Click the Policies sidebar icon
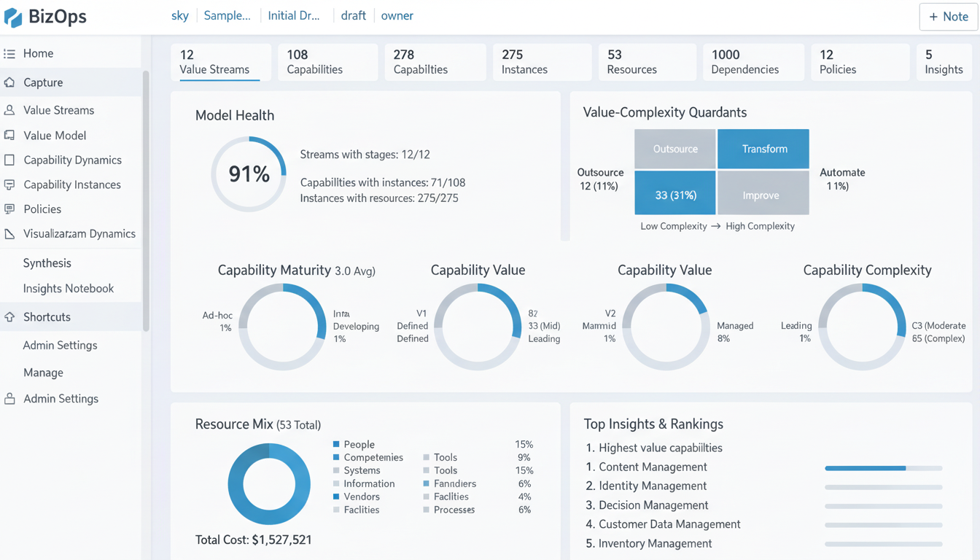 point(9,209)
